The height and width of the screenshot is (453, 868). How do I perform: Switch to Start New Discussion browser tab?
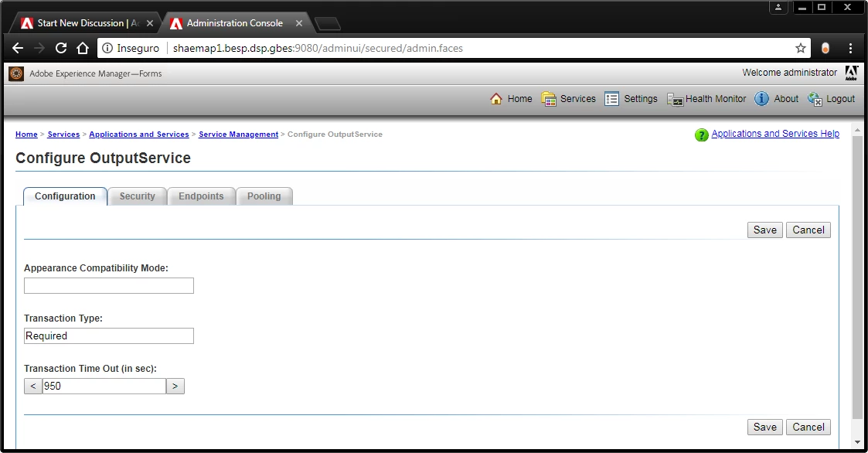86,23
